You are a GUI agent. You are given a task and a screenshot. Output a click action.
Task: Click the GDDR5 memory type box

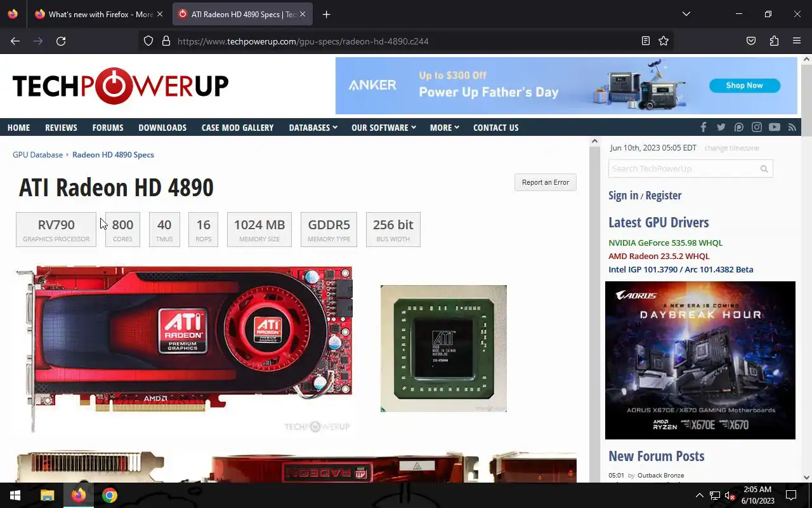[329, 229]
